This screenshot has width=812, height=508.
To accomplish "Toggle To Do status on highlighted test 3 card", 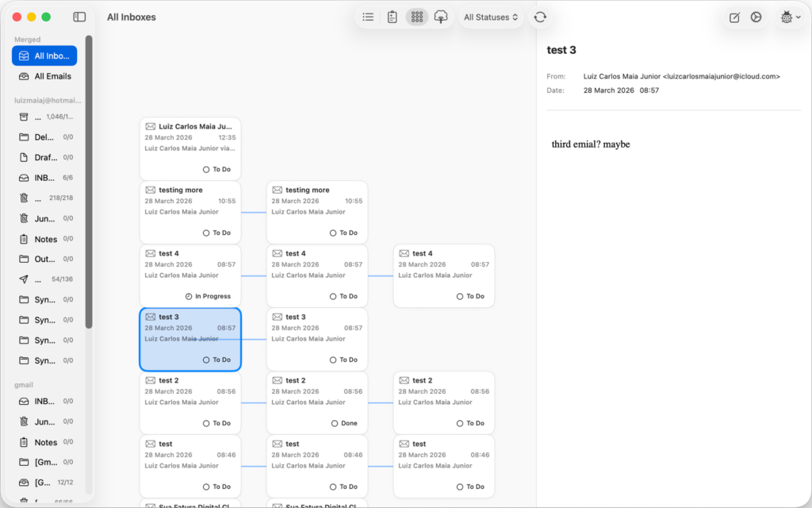I will tap(216, 360).
